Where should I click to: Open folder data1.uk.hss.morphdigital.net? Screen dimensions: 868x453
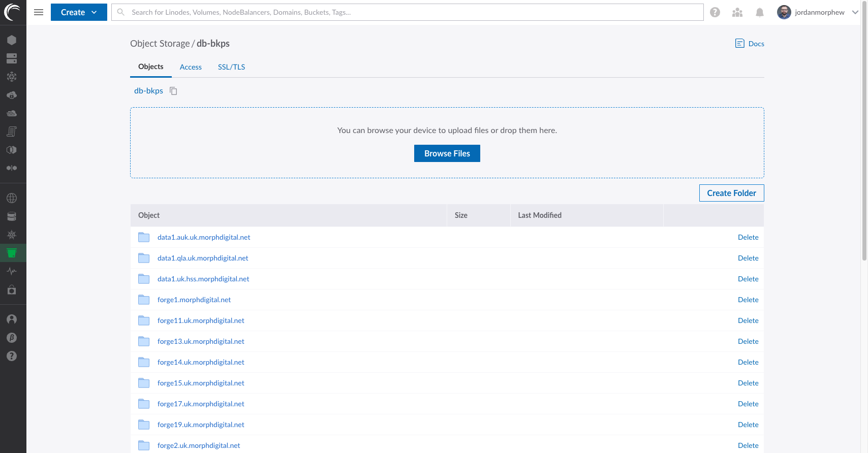[x=203, y=279]
